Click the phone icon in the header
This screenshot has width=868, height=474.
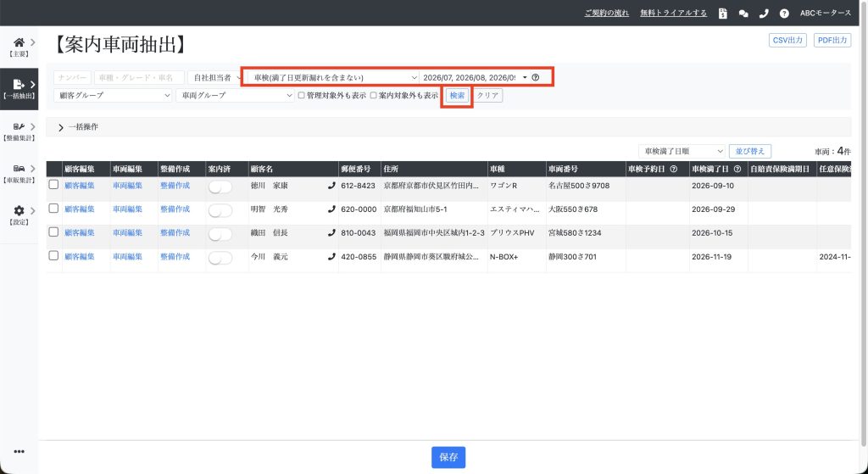click(764, 14)
